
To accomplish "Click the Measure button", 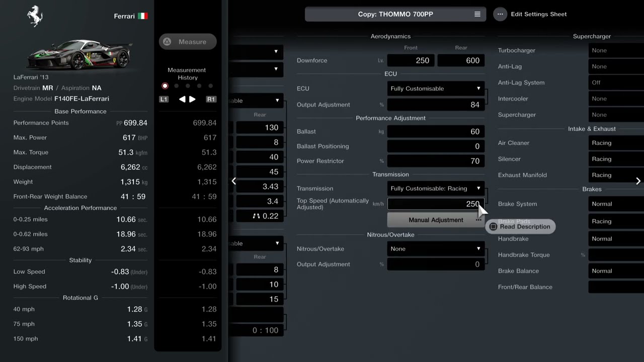I will click(x=188, y=42).
